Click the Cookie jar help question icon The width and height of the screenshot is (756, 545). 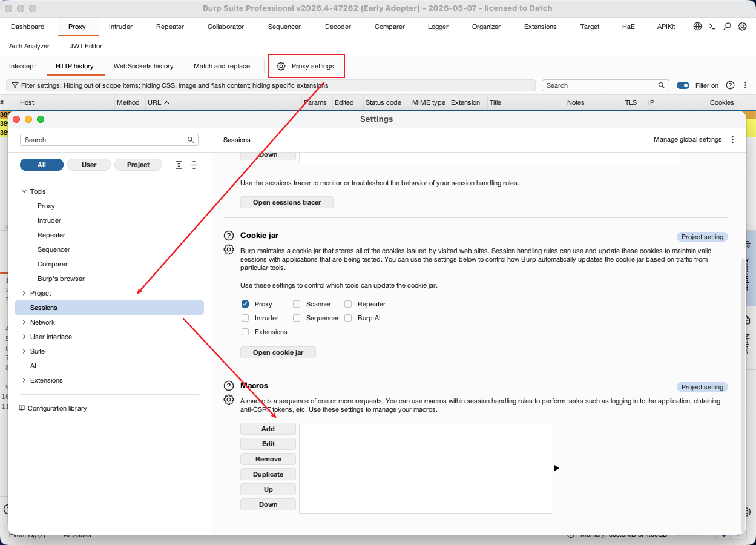229,235
